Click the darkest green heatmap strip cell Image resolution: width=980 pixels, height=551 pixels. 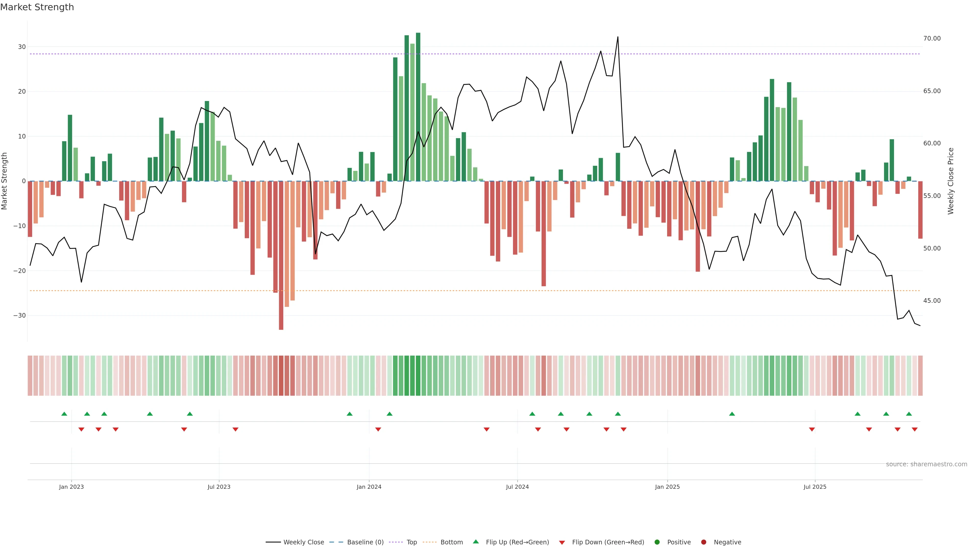tap(418, 375)
